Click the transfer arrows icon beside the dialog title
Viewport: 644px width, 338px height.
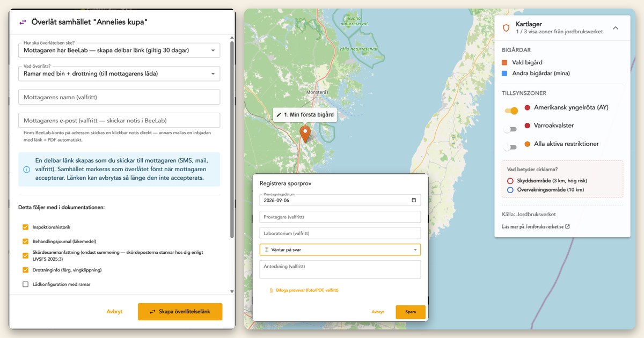point(23,22)
